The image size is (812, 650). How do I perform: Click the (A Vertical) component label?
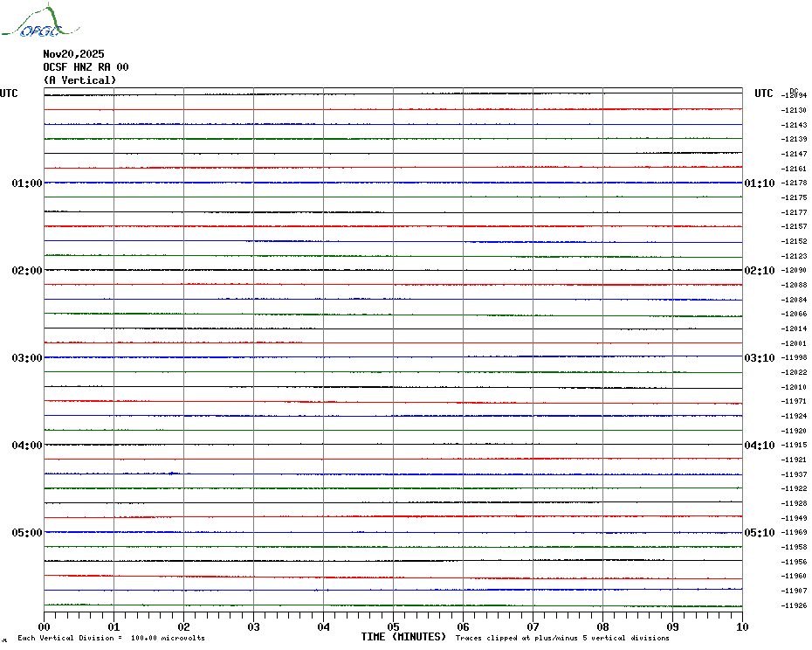[79, 80]
